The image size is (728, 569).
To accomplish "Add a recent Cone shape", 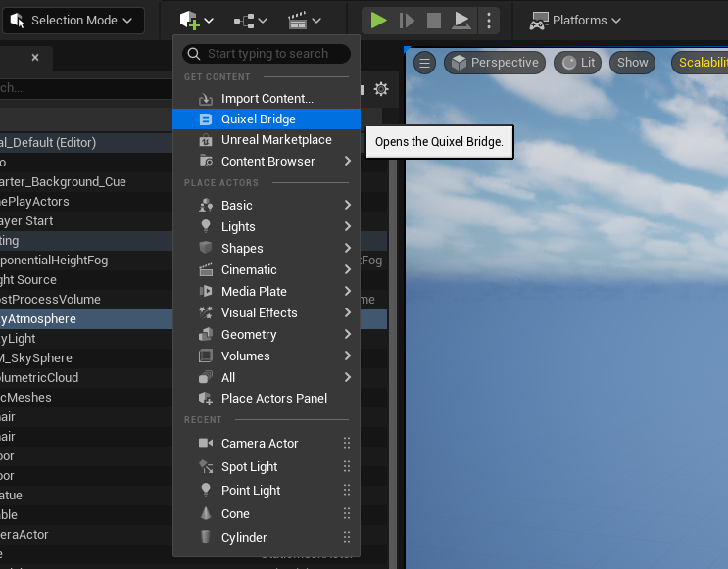I will point(267,514).
